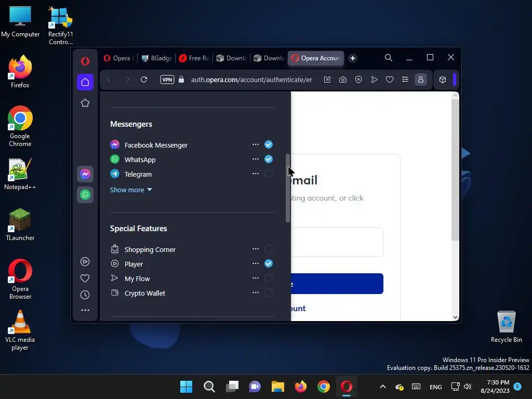
Task: Switch to the second Downlo tab
Action: tap(269, 58)
